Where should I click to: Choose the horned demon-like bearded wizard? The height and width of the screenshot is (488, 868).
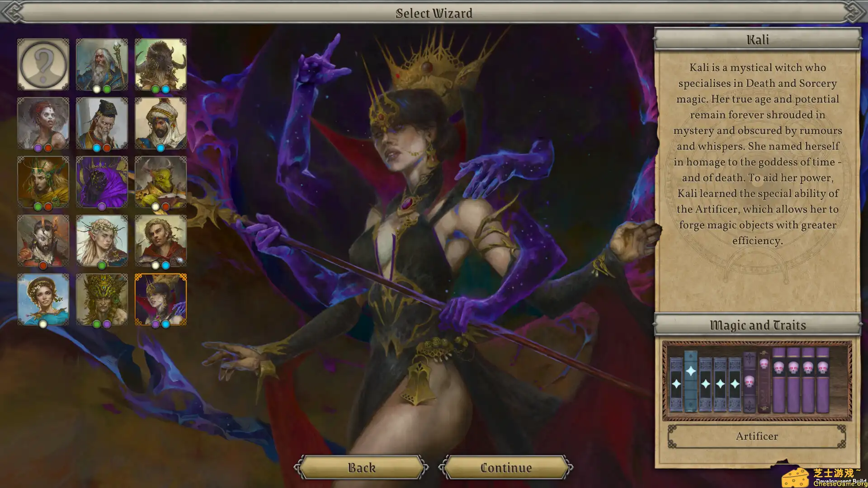[43, 240]
